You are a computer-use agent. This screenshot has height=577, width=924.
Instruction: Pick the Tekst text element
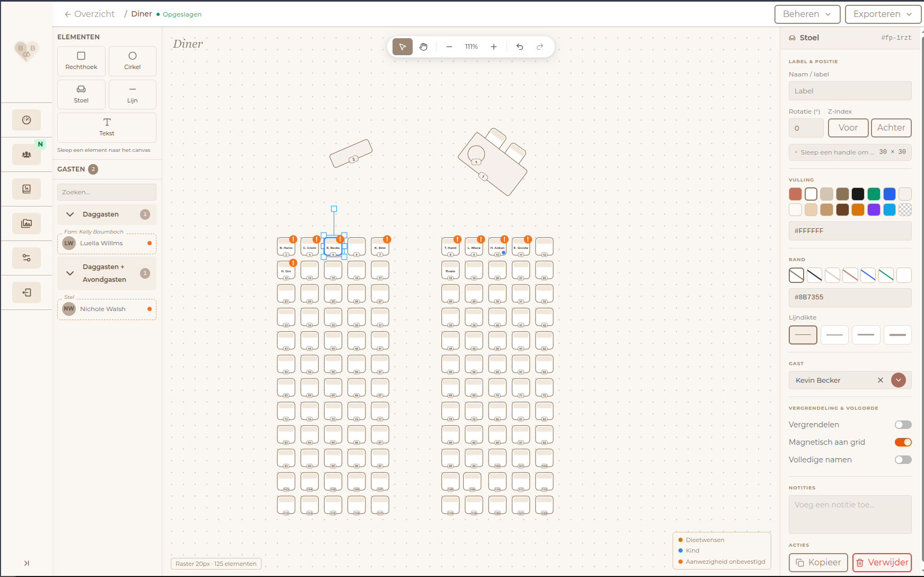107,127
